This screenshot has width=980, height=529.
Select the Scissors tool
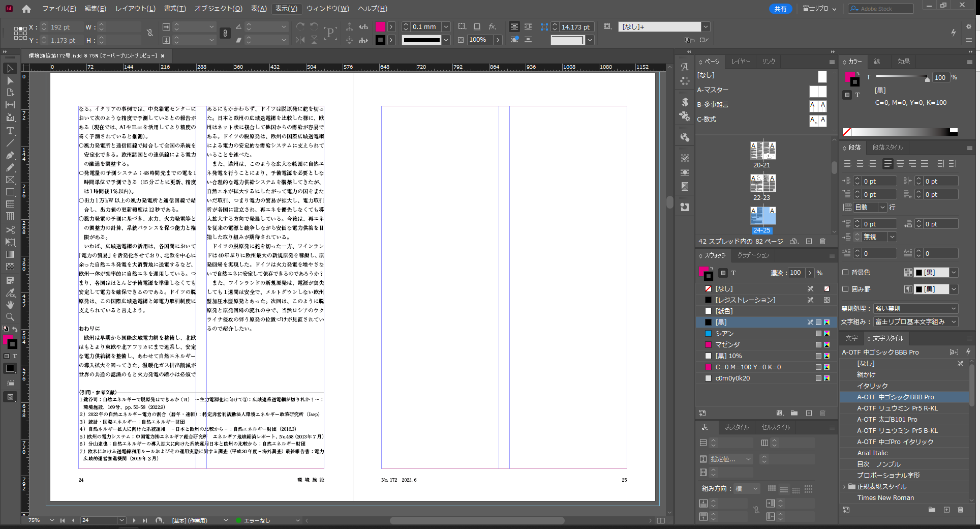coord(10,230)
